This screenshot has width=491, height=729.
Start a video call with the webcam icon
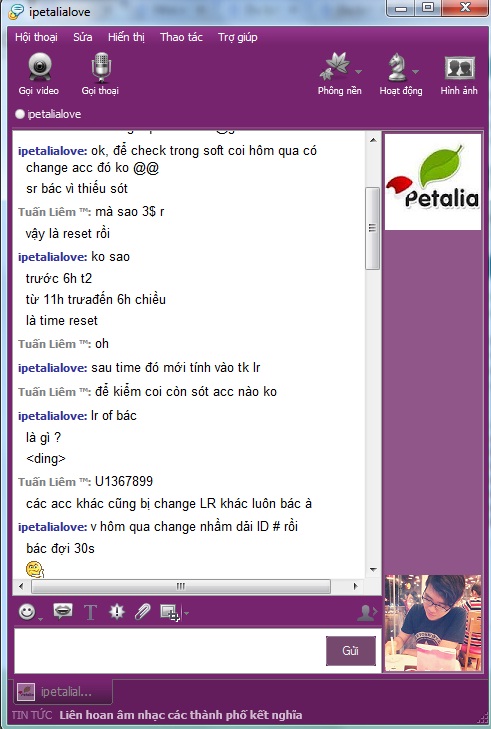click(x=39, y=74)
